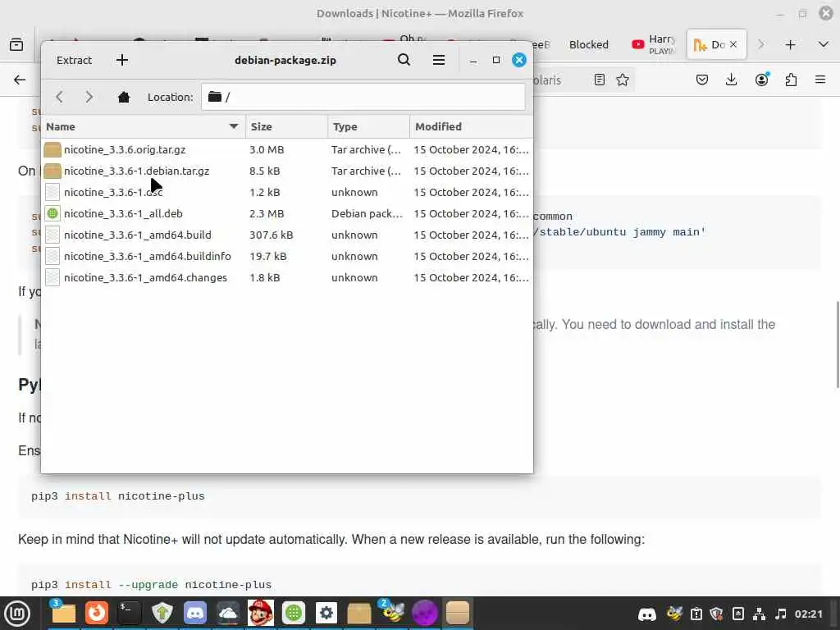The image size is (840, 630).
Task: Sort by Name column header
Action: click(143, 126)
